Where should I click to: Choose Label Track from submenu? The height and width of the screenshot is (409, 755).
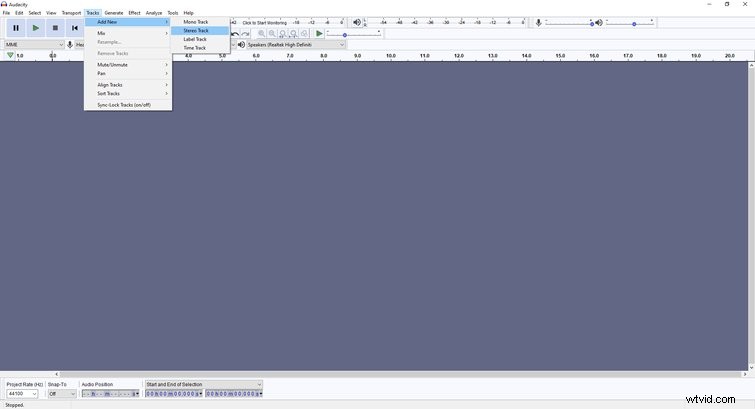(x=200, y=39)
